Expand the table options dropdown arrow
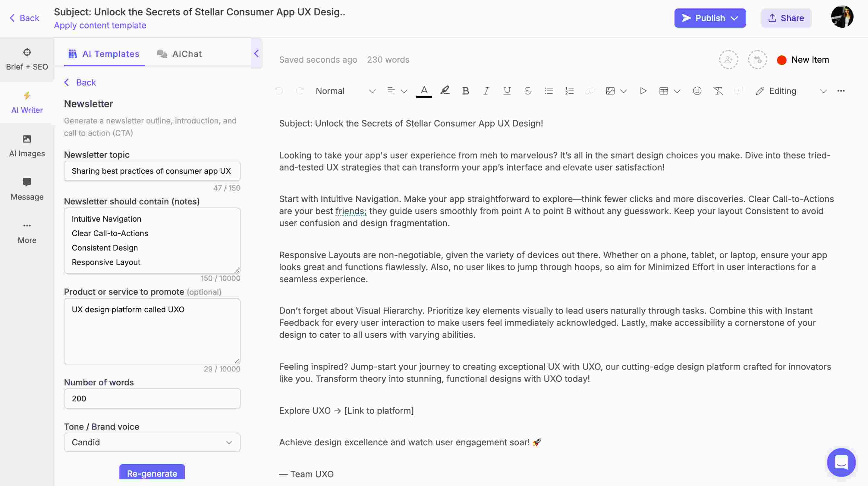Screen dimensions: 868x486 tap(677, 91)
